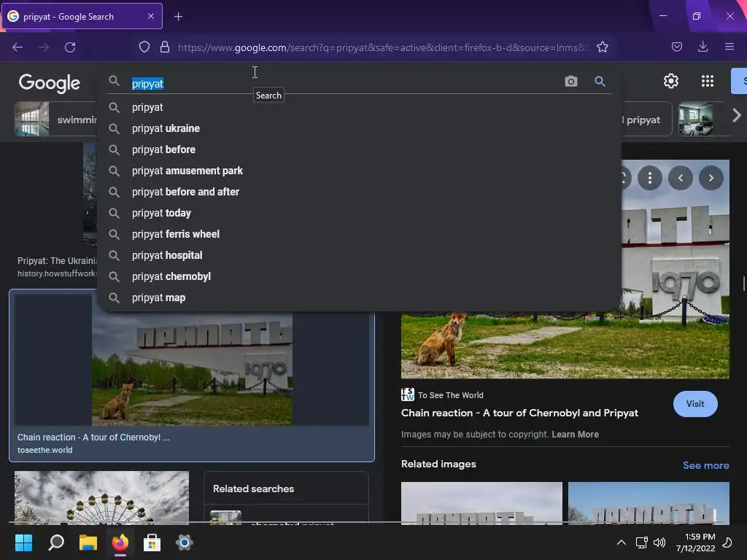Go to next image in preview panel

711,178
